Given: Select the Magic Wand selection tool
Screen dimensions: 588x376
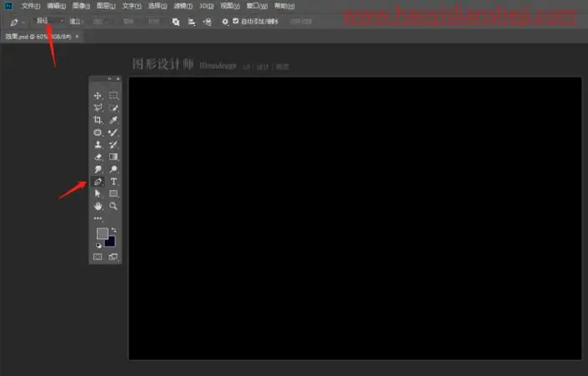Looking at the screenshot, I should click(113, 108).
